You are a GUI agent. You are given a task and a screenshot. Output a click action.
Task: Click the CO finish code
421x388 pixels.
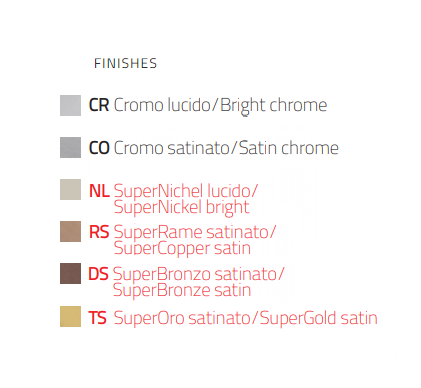[x=99, y=148]
